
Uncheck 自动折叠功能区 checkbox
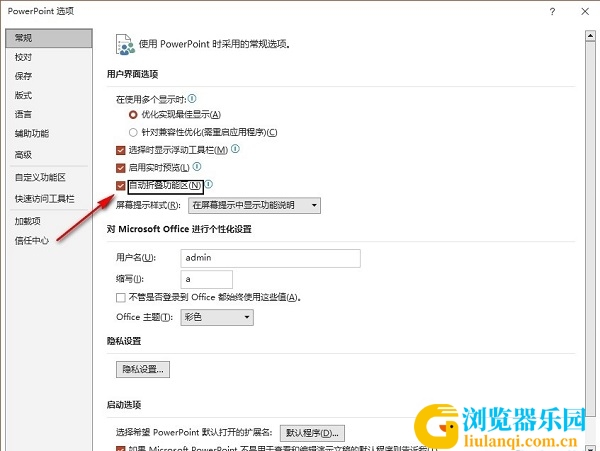coord(121,186)
